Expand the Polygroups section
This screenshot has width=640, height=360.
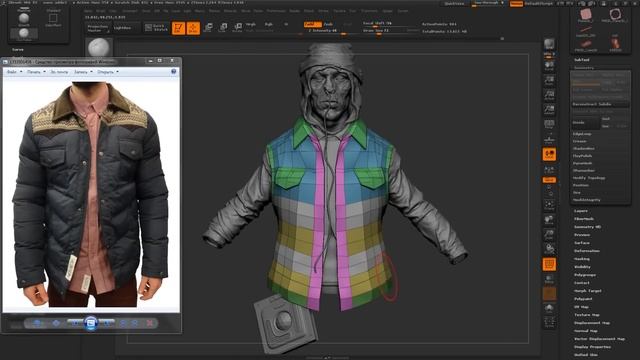585,275
